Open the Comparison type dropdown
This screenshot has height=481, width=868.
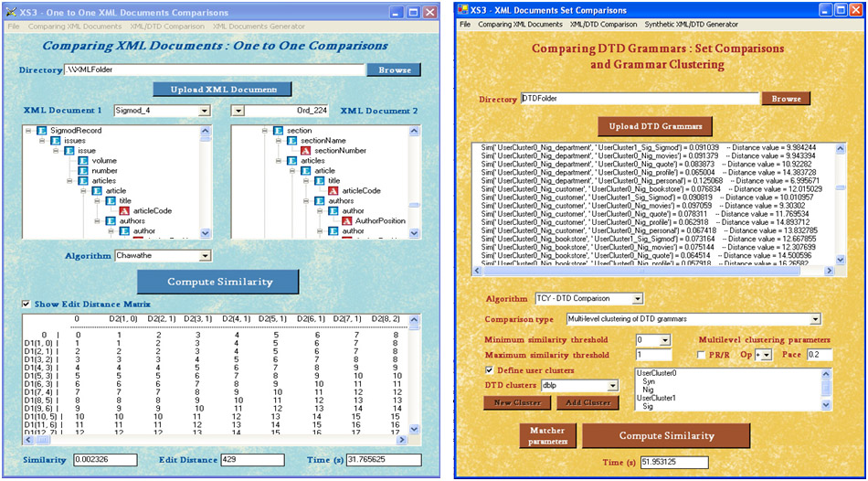[814, 319]
